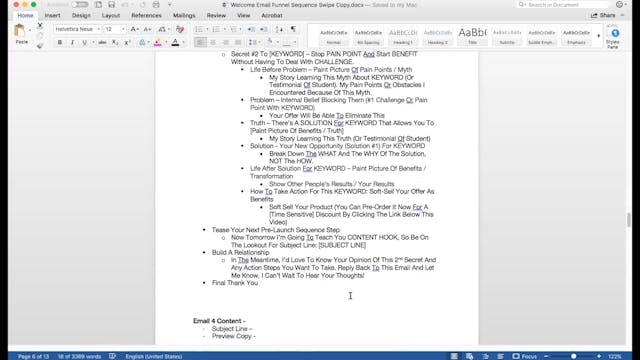Apply strikethrough formatting
Image resolution: width=640 pixels, height=360 pixels.
[x=102, y=42]
